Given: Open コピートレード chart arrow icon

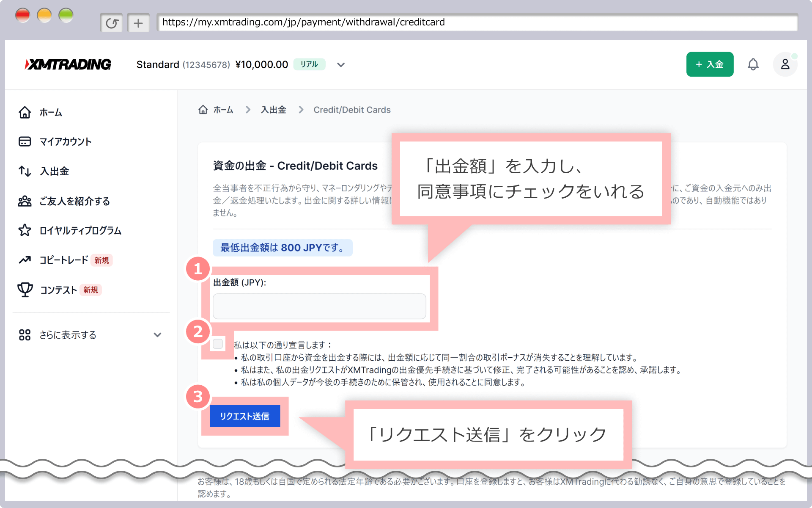Looking at the screenshot, I should point(25,260).
